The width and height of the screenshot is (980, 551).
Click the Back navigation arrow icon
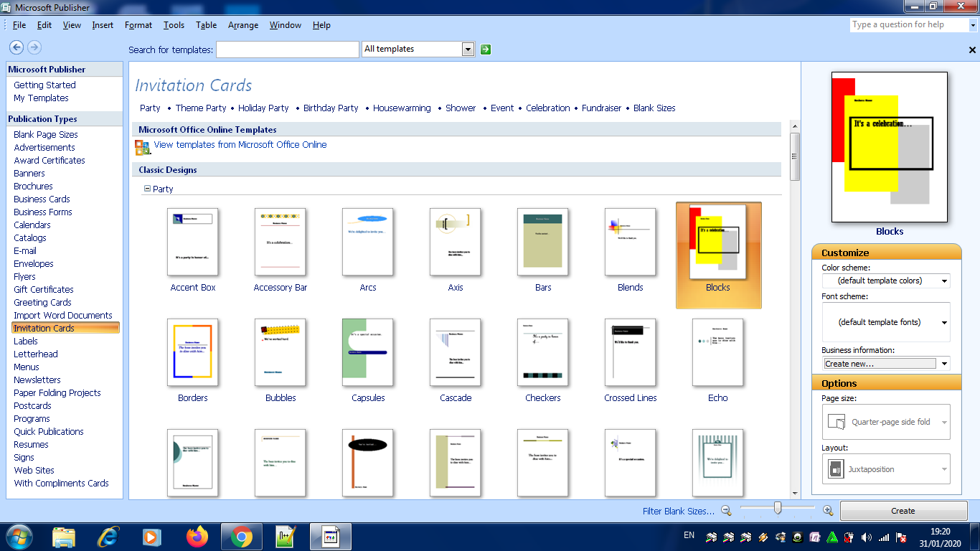coord(16,47)
